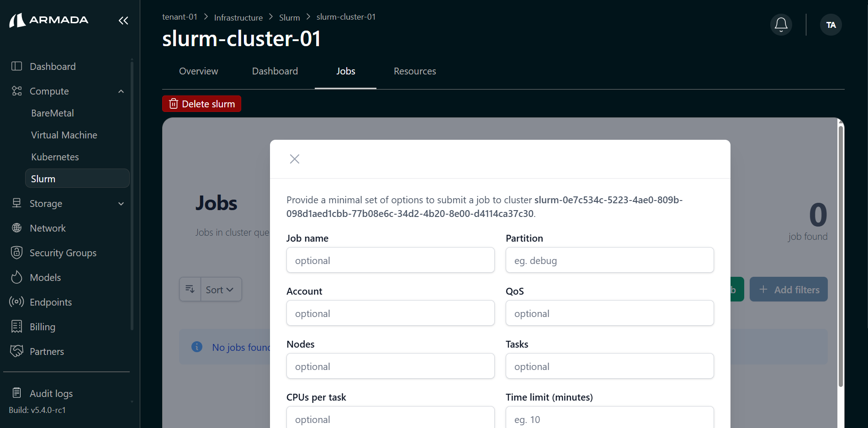Click the Partners handshake icon

pos(17,351)
